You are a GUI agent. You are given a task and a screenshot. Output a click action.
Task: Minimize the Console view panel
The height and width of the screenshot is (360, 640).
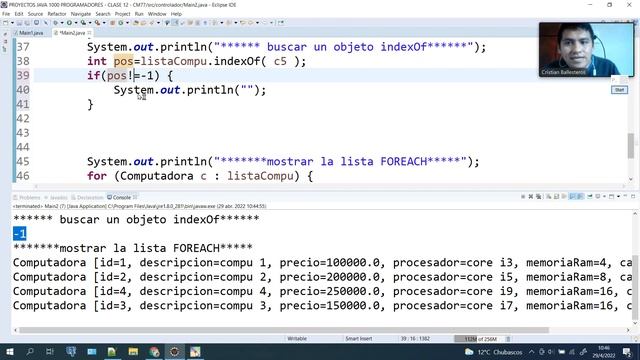tap(625, 196)
